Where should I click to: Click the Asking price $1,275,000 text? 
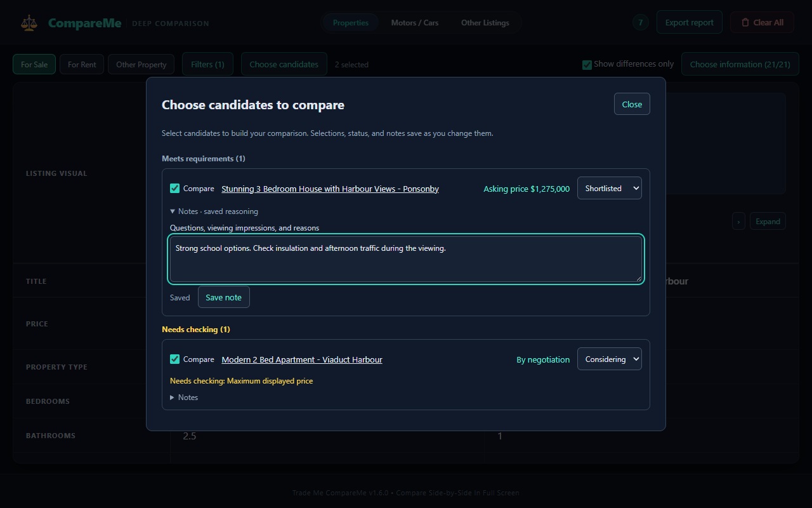tap(527, 189)
